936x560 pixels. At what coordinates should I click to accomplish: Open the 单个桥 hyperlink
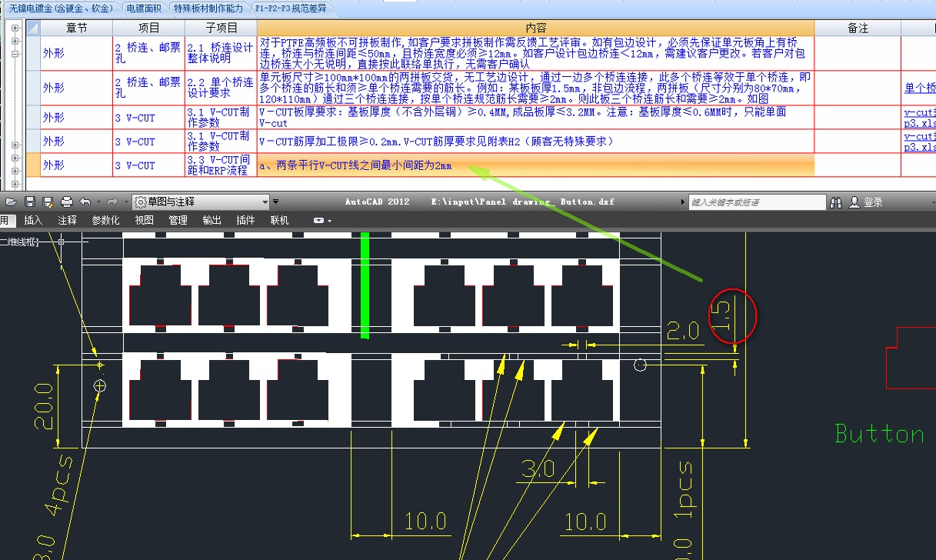[920, 88]
